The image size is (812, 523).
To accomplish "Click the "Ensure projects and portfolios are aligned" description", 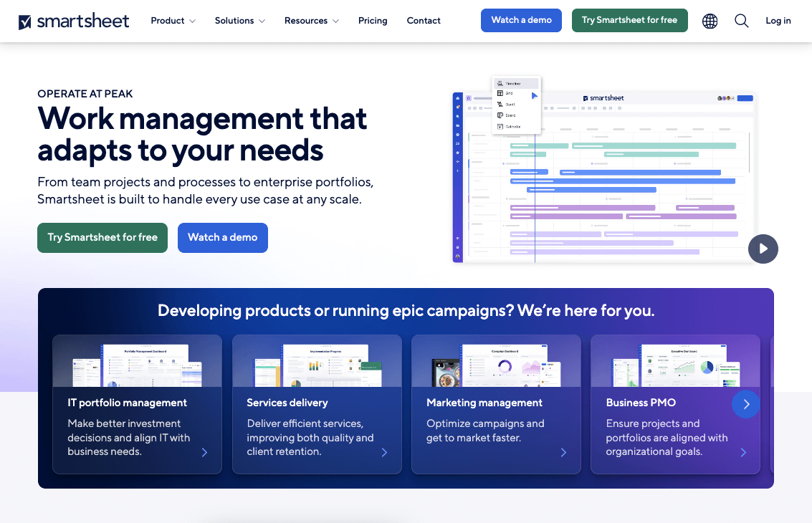I will click(667, 438).
